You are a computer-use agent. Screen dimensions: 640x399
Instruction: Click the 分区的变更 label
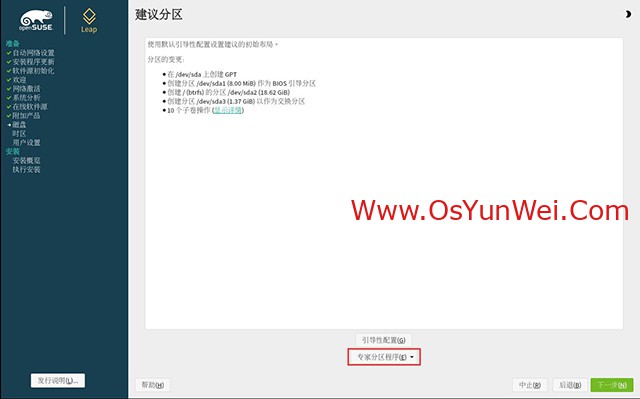pyautogui.click(x=166, y=60)
